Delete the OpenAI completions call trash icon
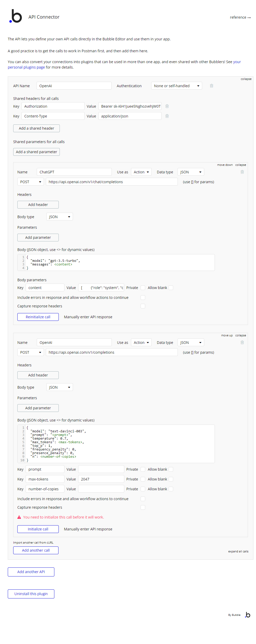 pos(242,342)
